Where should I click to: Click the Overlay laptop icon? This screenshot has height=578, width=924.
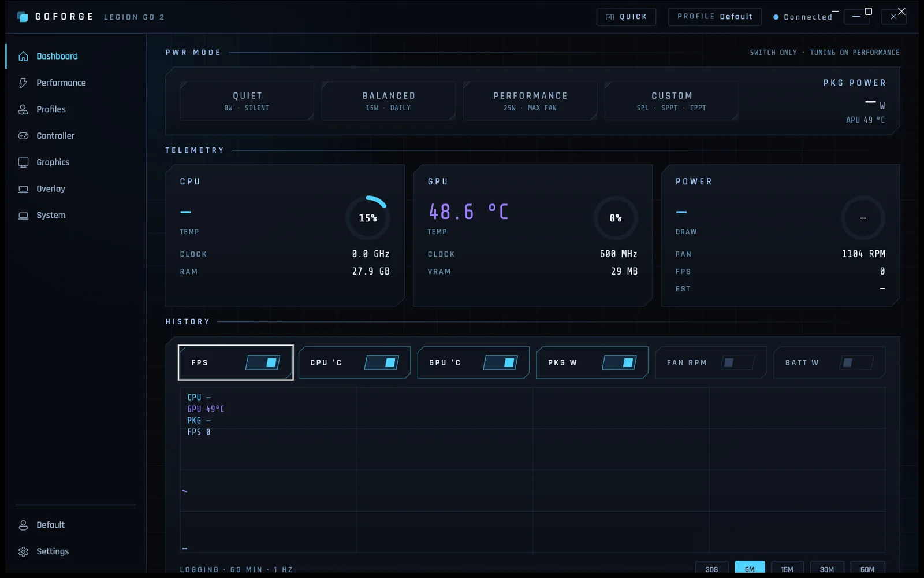coord(23,189)
